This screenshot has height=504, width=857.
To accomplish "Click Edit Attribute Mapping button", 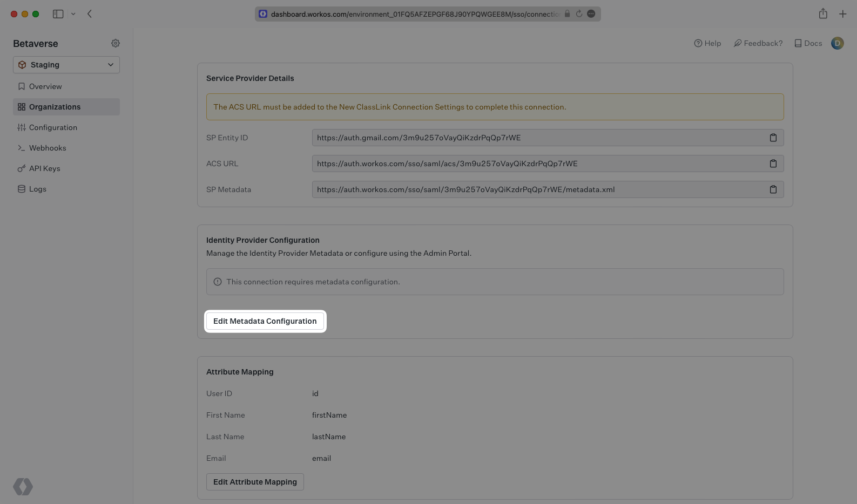I will coord(255,482).
